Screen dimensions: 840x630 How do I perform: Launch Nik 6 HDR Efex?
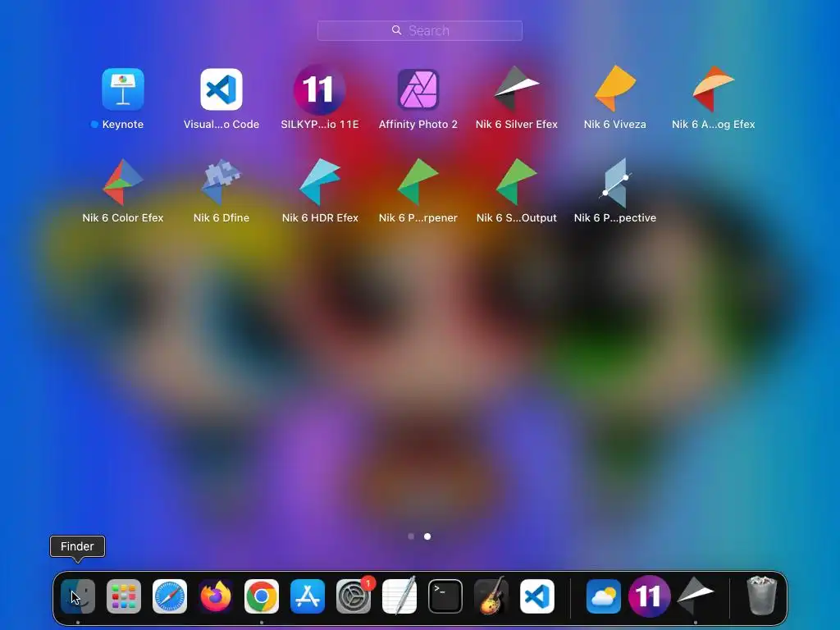click(x=320, y=182)
